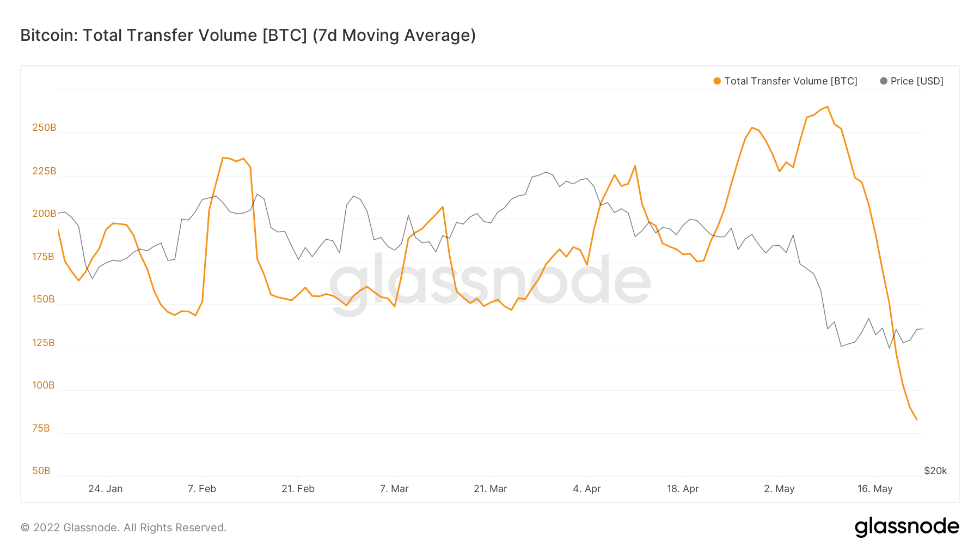Click the 7. Feb date label
This screenshot has height=552, width=980.
click(202, 489)
